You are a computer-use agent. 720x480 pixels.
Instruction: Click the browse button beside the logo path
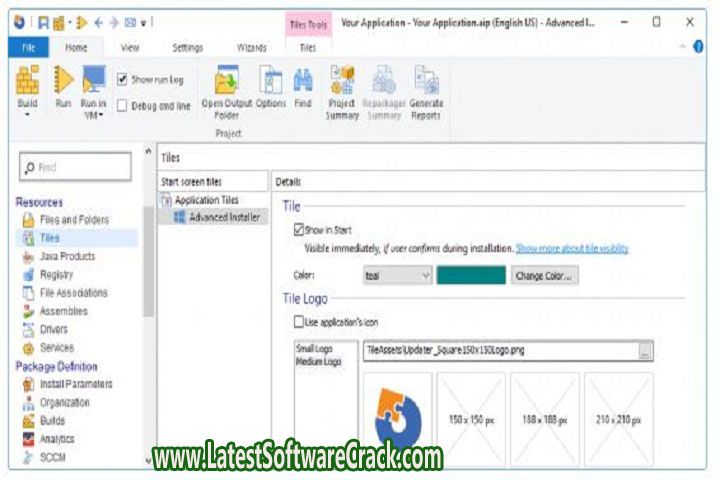(x=645, y=351)
